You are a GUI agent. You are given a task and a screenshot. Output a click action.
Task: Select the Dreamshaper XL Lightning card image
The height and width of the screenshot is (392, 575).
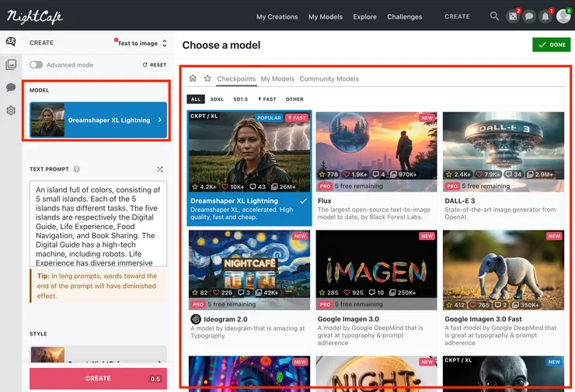(249, 151)
